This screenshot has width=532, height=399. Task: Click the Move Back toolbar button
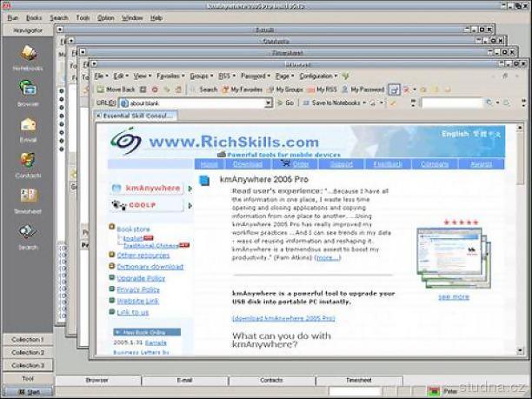tap(116, 90)
